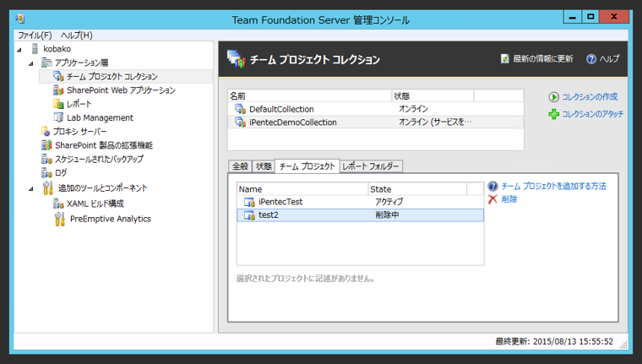Click the レポート folder icon in tree
642x364 pixels.
(x=58, y=104)
